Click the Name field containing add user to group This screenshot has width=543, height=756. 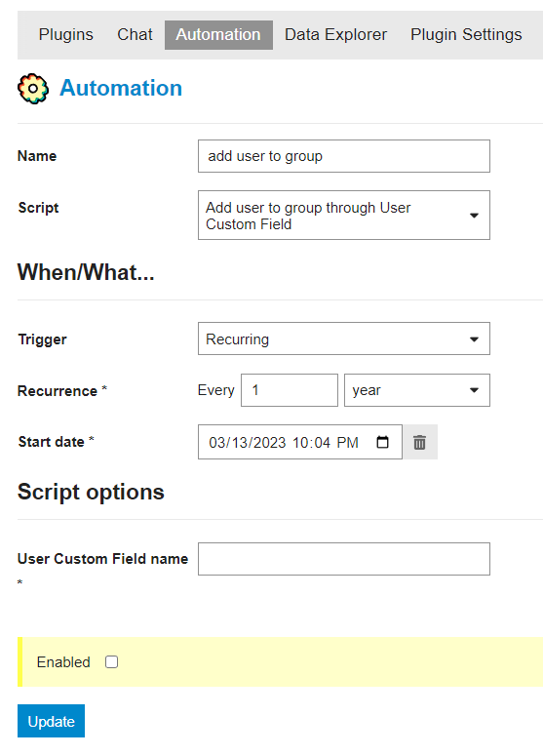coord(344,156)
